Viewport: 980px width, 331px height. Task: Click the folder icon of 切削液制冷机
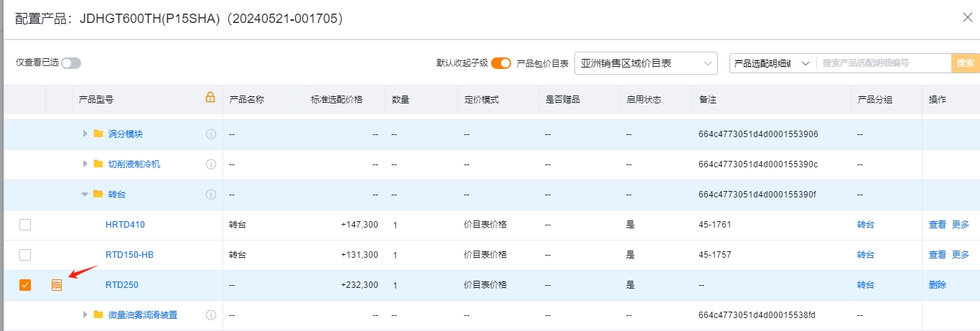click(x=98, y=164)
